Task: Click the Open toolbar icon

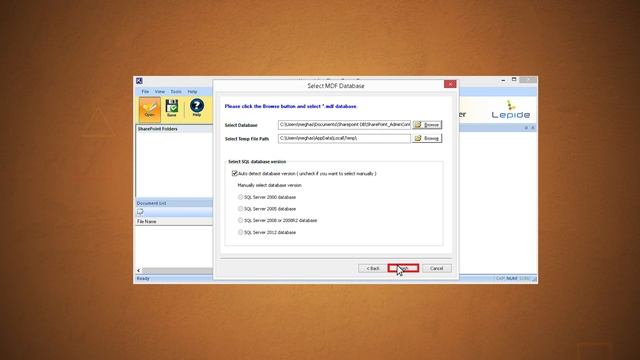Action: tap(149, 109)
